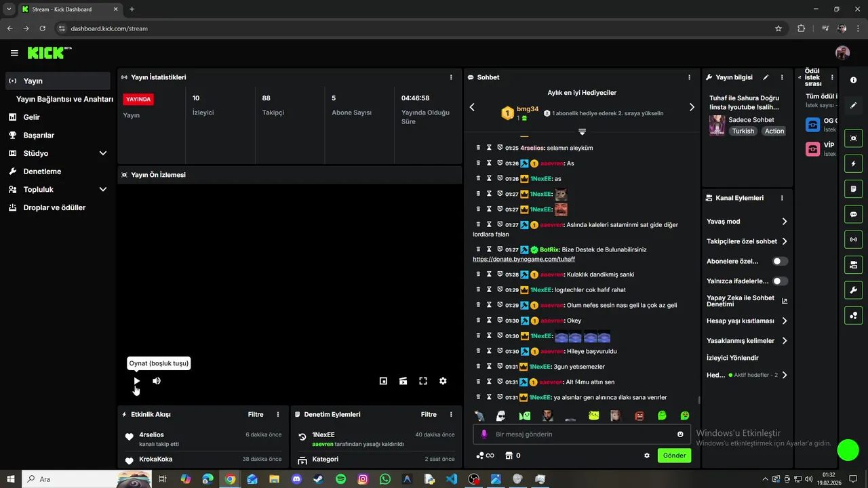The height and width of the screenshot is (488, 868).
Task: Show previous top gifter with left arrow
Action: [x=472, y=107]
